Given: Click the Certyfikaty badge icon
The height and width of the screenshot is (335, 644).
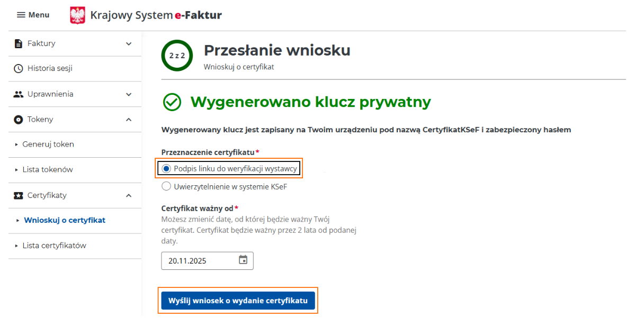Looking at the screenshot, I should 19,195.
